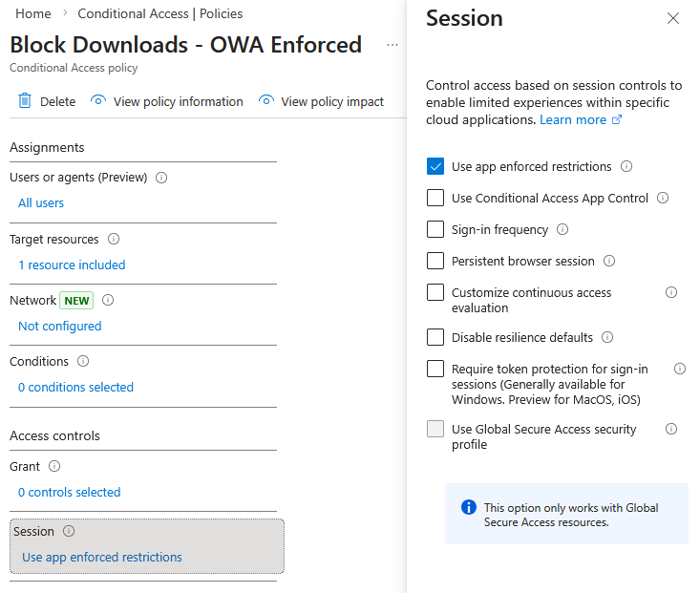Click info icon next to Conditions
Viewport: 700px width, 593px height.
click(83, 361)
